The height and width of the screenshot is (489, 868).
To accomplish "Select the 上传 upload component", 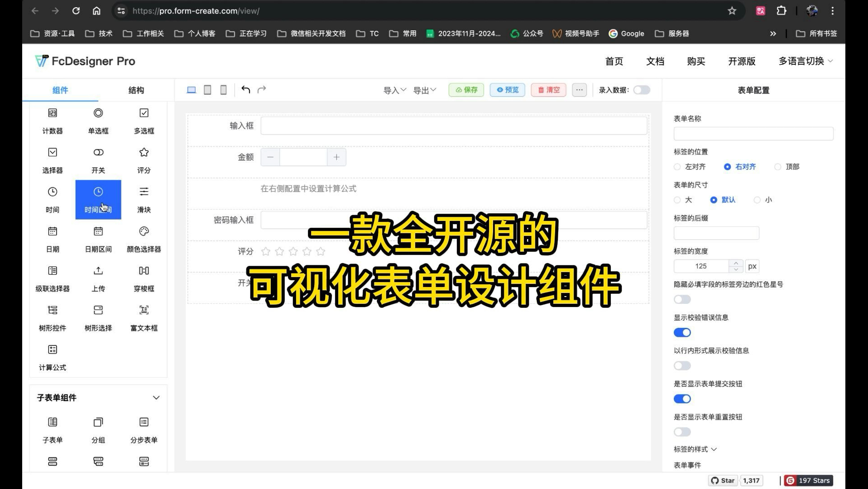I will [98, 278].
